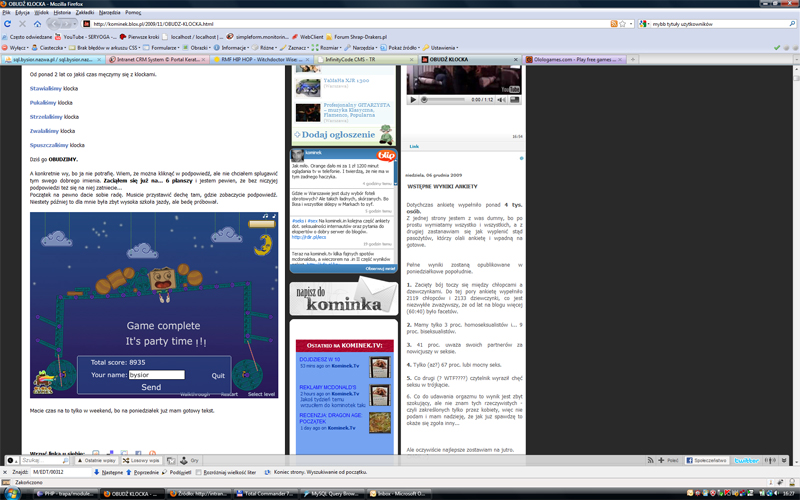
Task: Open RECENZJA: DRAGON AGE: POCZĄTEK link
Action: point(331,418)
